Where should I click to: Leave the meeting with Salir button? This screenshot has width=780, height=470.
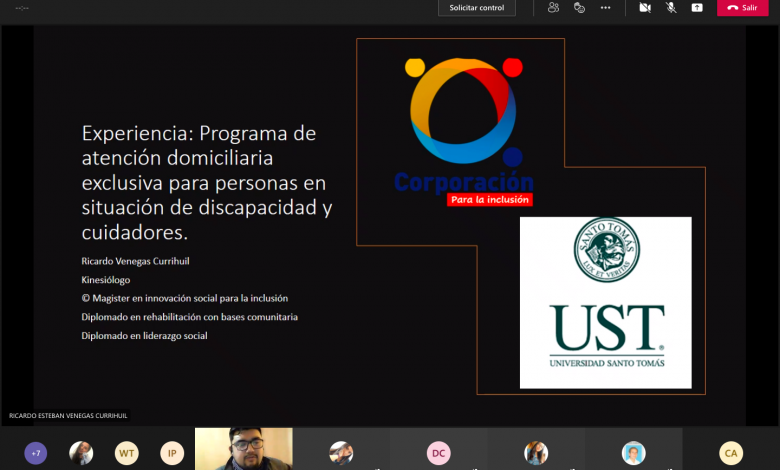tap(742, 8)
